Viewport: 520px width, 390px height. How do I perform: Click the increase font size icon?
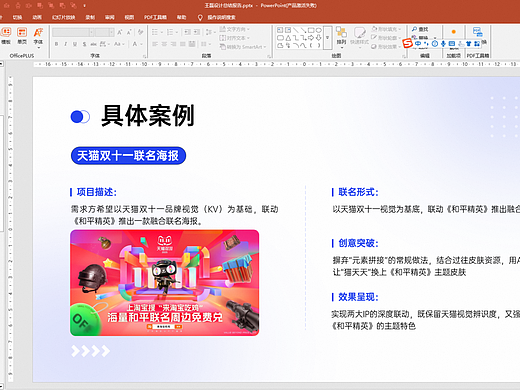[x=120, y=32]
